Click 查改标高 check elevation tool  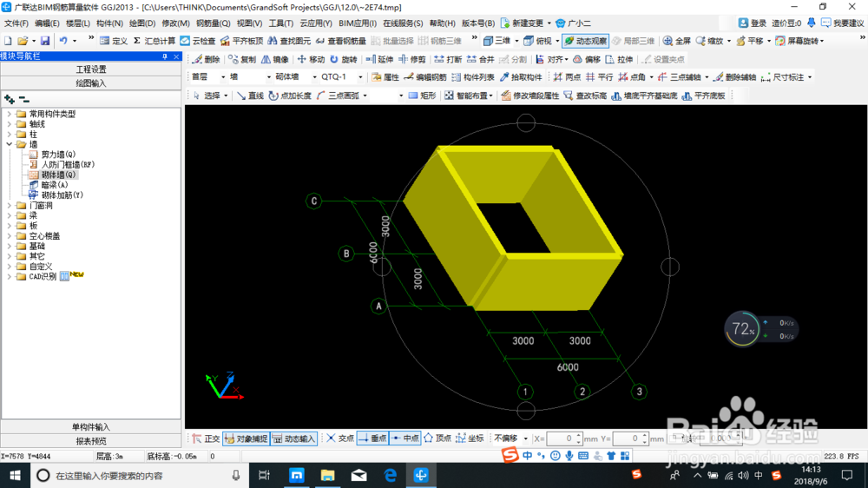click(585, 96)
